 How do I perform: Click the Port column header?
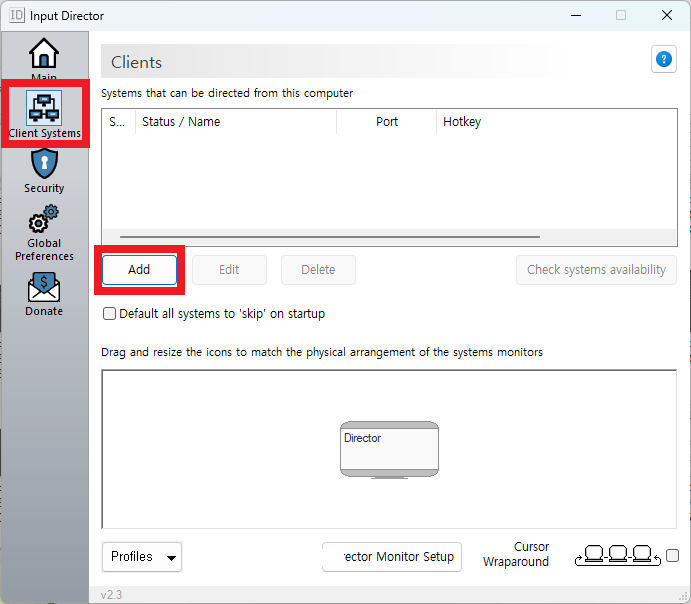coord(386,122)
